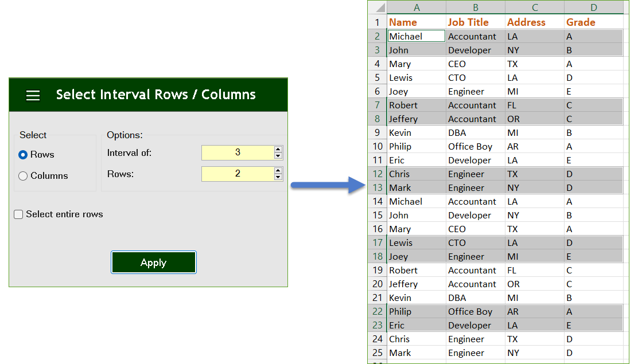
Task: Select column A header
Action: pos(416,7)
